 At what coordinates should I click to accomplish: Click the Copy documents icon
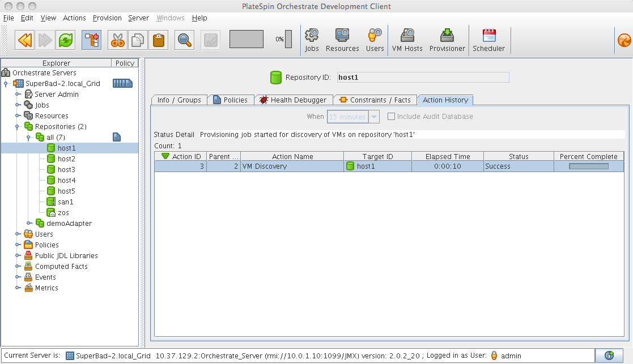[x=138, y=40]
